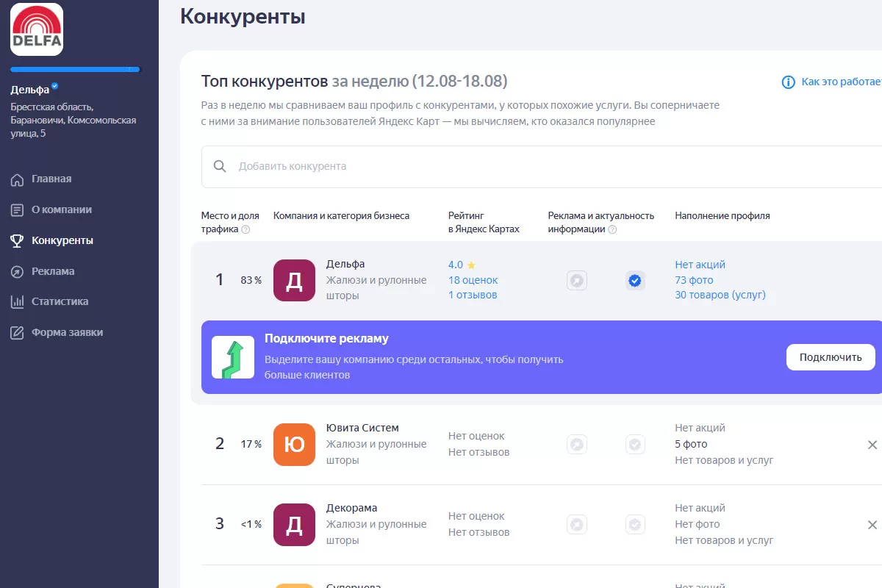Click the arrow-circle icon beside Реклама

[x=17, y=271]
